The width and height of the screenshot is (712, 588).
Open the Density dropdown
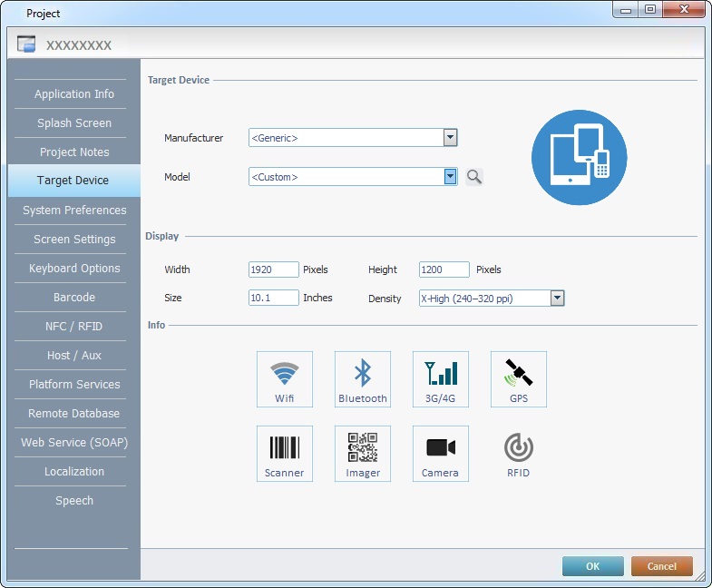pyautogui.click(x=558, y=298)
